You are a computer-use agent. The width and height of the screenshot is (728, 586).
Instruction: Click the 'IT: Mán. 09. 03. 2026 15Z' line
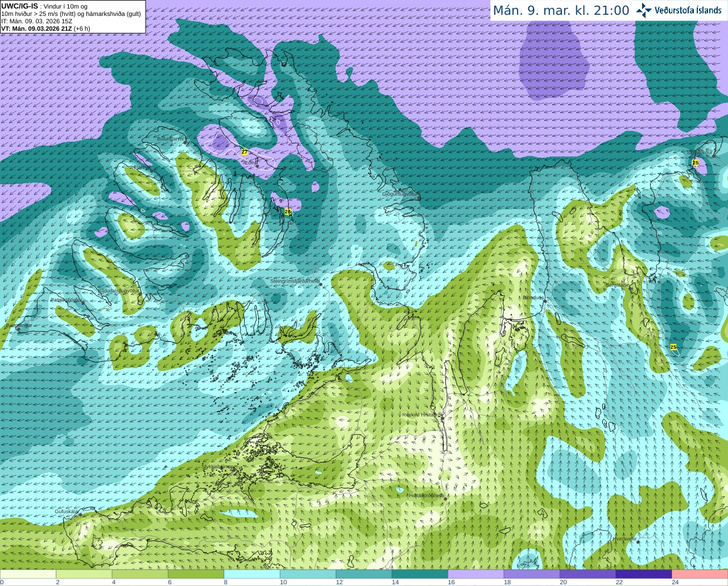37,21
